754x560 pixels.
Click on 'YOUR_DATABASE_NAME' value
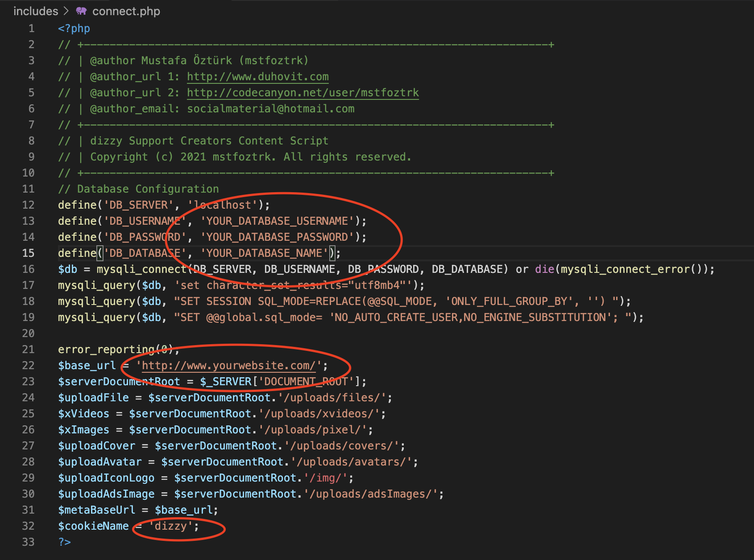[264, 253]
